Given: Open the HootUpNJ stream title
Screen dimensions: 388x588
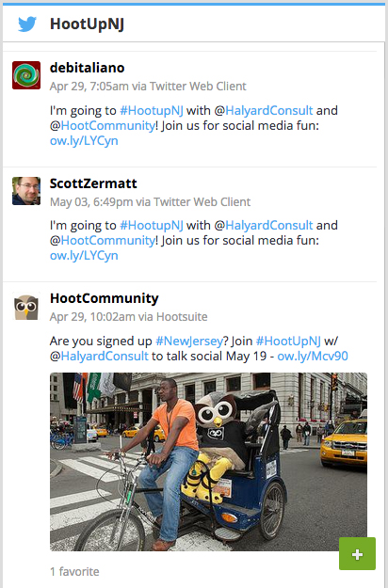Looking at the screenshot, I should point(87,24).
